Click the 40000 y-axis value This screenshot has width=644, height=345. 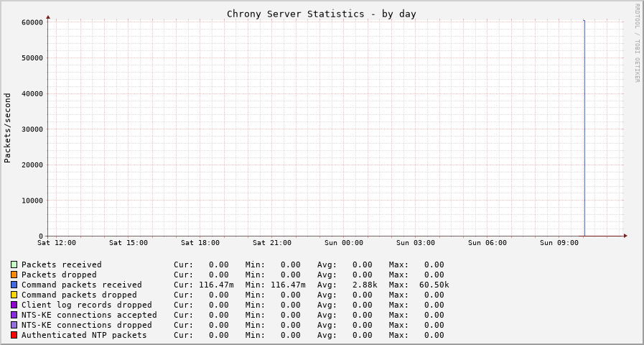click(32, 93)
